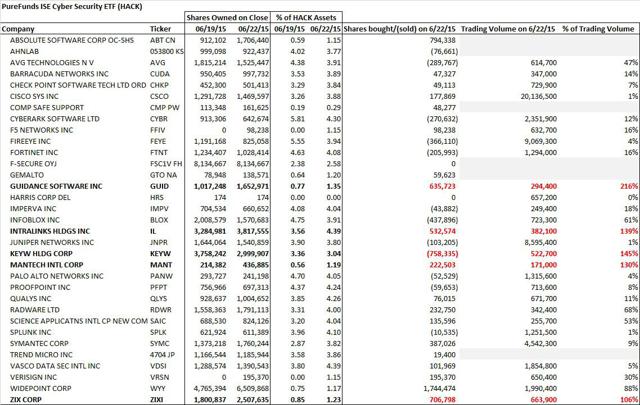
Task: Select the 'ABSOLUTE SOFTWARE CORP OC-SHS' cell
Action: click(72, 40)
